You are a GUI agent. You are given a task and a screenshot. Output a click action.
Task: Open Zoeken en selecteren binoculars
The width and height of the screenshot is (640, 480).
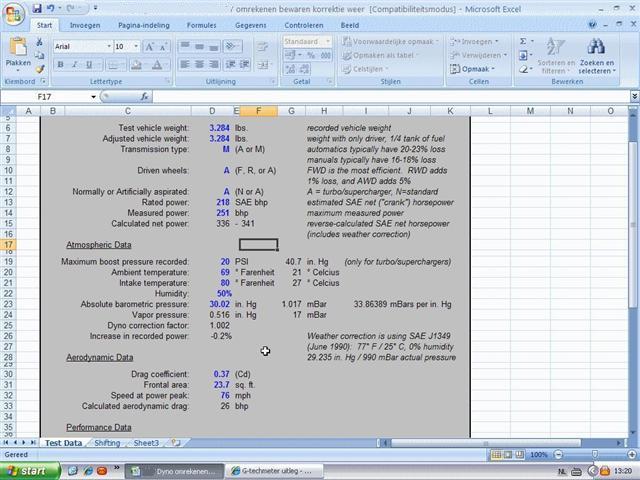pos(596,56)
